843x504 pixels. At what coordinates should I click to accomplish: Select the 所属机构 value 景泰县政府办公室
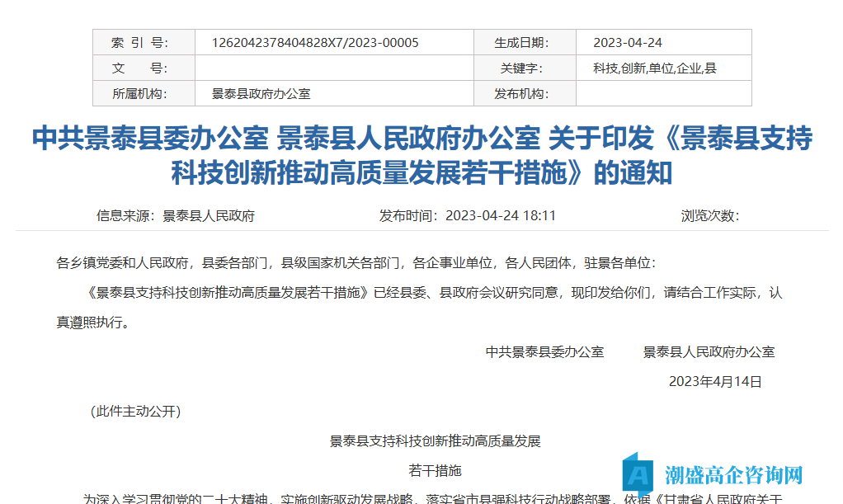click(261, 94)
